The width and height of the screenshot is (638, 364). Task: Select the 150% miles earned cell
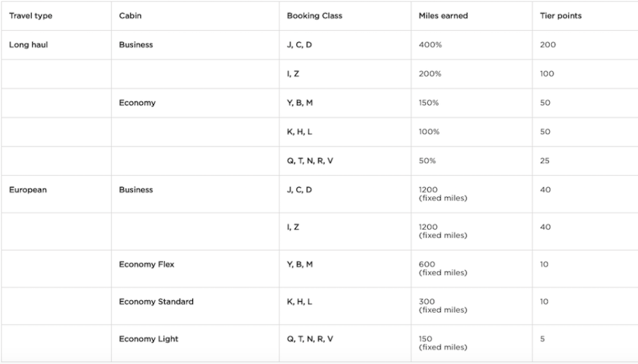coord(427,103)
